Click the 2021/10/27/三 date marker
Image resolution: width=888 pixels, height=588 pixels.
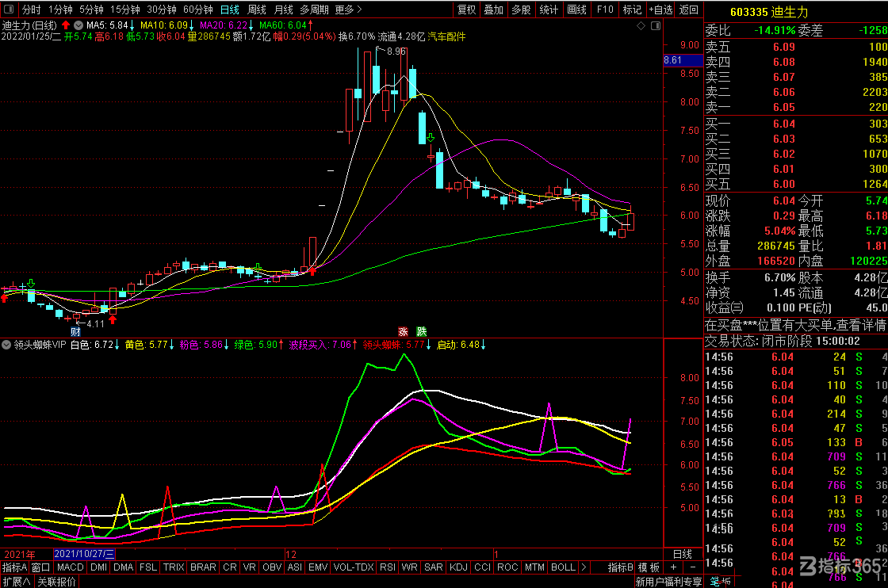[x=84, y=554]
